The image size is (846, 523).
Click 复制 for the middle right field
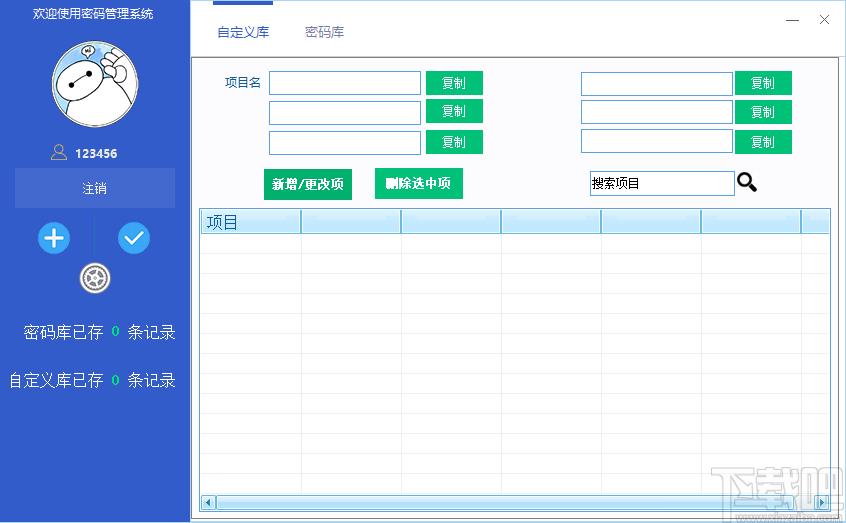(763, 112)
